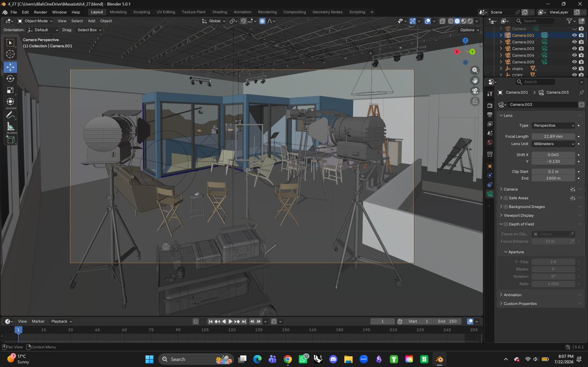Toggle proportional editing
The width and height of the screenshot is (588, 367).
(262, 21)
